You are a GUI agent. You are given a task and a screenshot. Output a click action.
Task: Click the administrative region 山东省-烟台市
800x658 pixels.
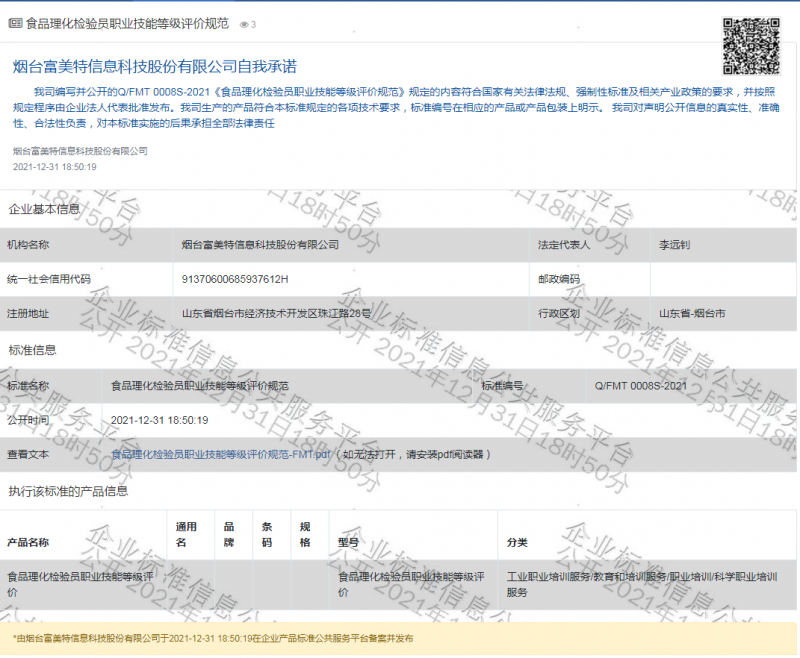(692, 313)
